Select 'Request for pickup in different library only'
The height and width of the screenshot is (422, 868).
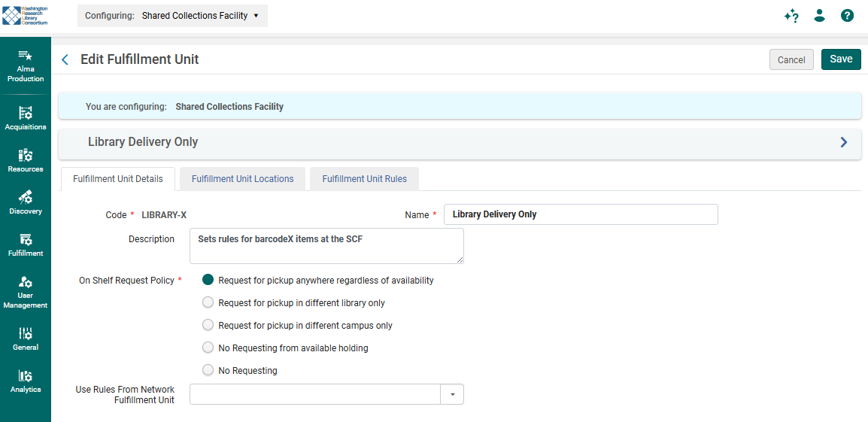tap(208, 303)
